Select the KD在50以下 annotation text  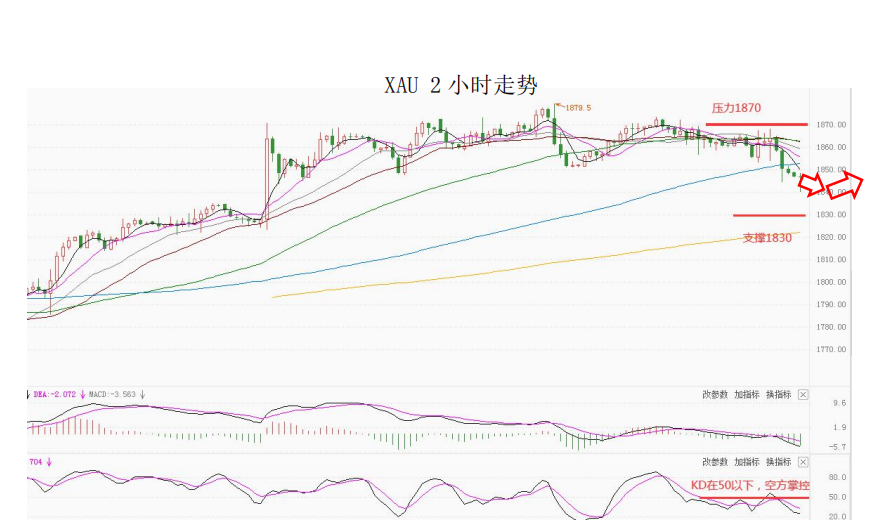click(750, 485)
